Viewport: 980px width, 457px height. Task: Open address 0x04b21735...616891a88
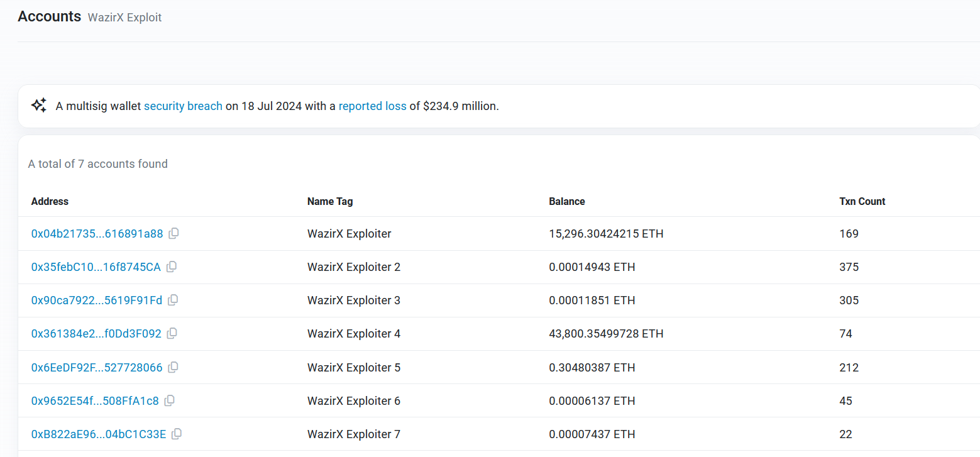pos(97,234)
